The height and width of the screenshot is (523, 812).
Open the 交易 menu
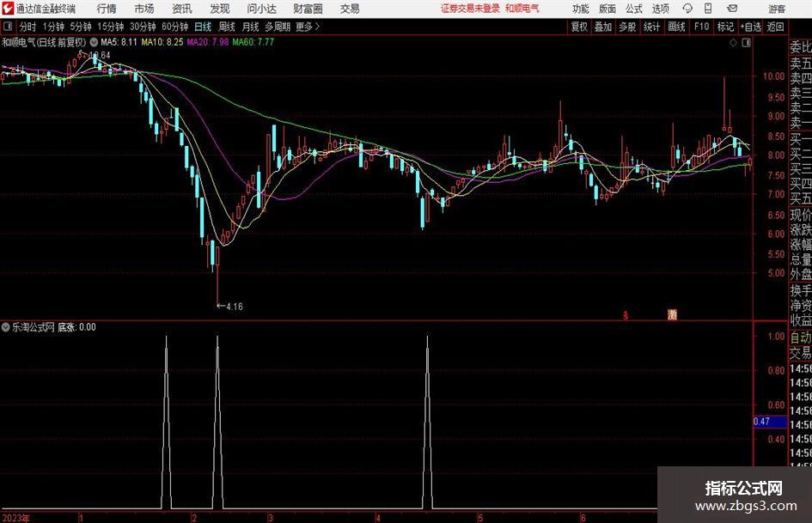pos(350,9)
